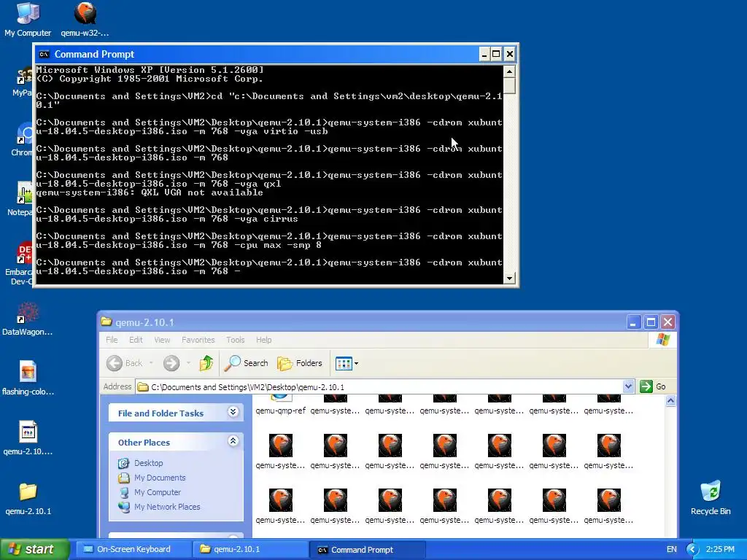Open the Back history dropdown arrow
The height and width of the screenshot is (560, 747).
[151, 363]
